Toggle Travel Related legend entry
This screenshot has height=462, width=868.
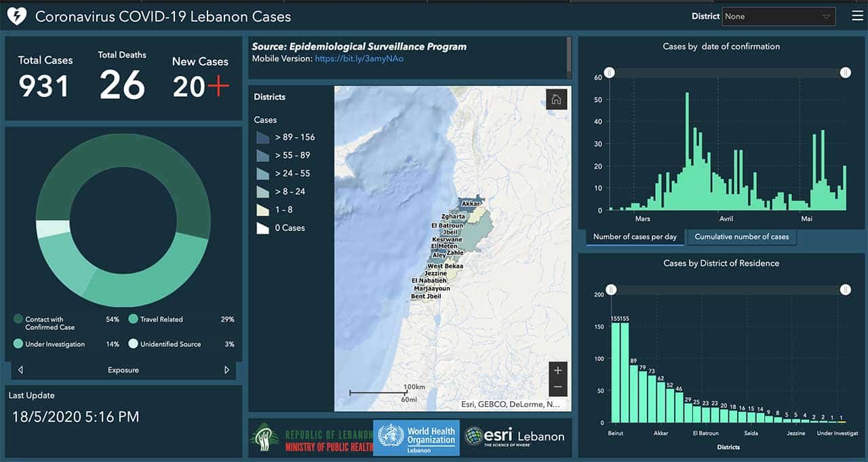[161, 319]
